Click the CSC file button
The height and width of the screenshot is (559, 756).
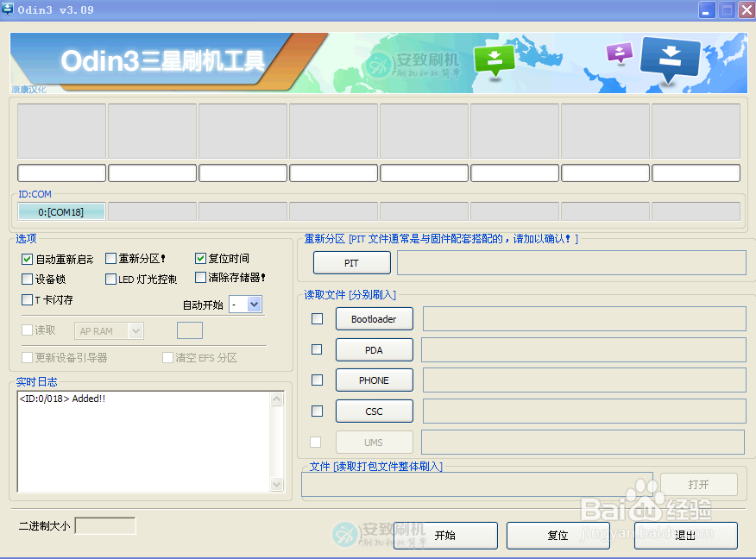tap(375, 411)
